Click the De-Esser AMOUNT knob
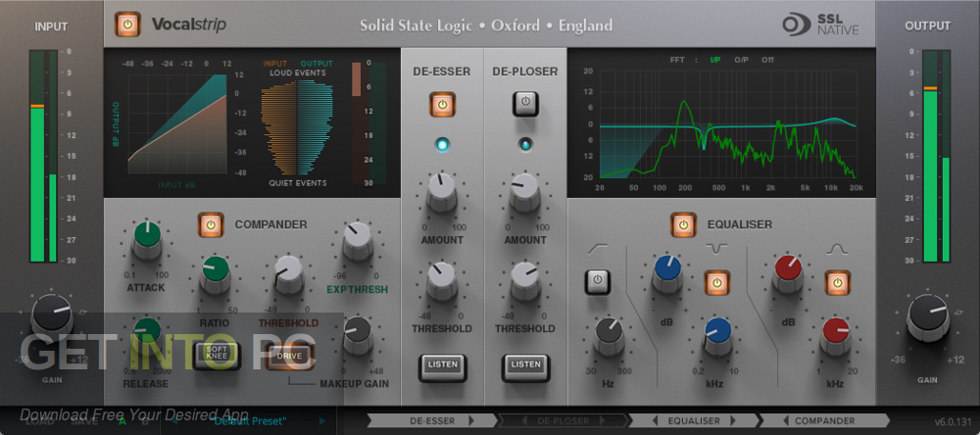980x435 pixels. [x=442, y=189]
